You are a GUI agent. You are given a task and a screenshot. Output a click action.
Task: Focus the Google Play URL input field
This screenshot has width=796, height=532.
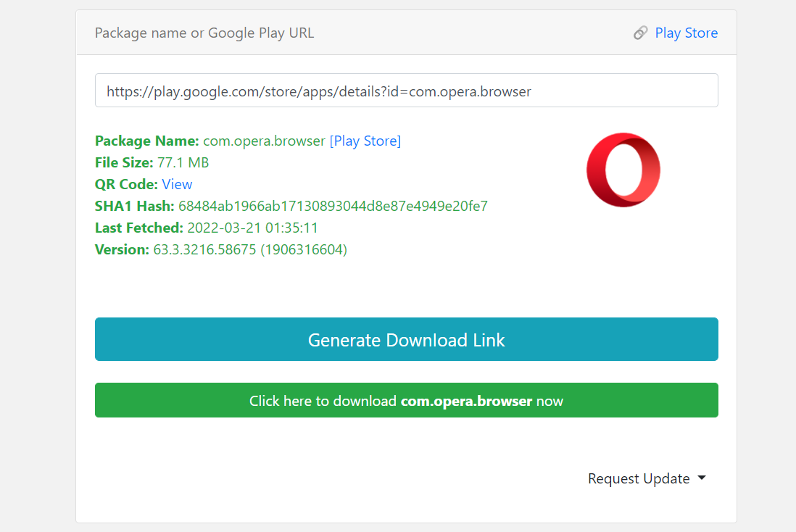pyautogui.click(x=406, y=91)
